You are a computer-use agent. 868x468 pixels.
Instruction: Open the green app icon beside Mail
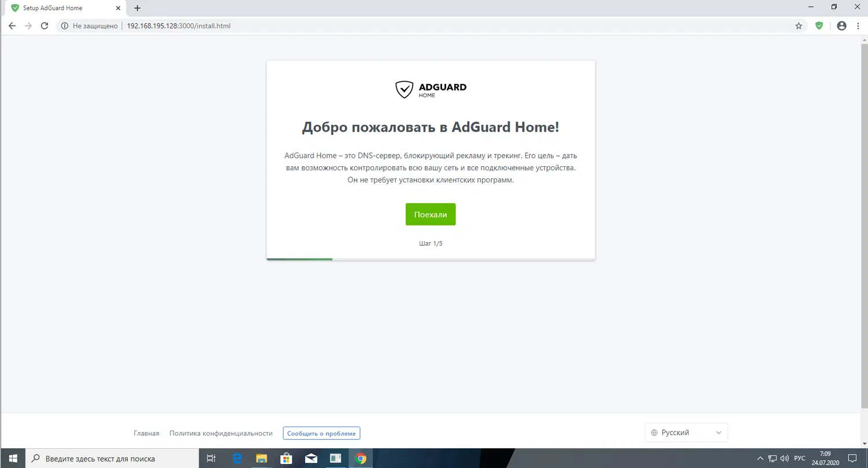pyautogui.click(x=336, y=458)
